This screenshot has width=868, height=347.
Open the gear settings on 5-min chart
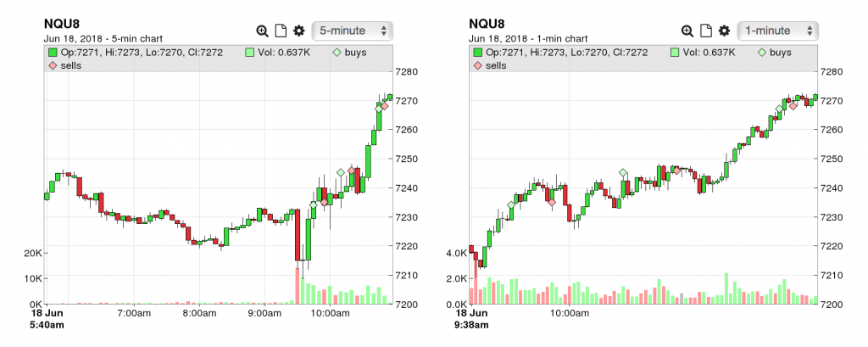click(299, 31)
